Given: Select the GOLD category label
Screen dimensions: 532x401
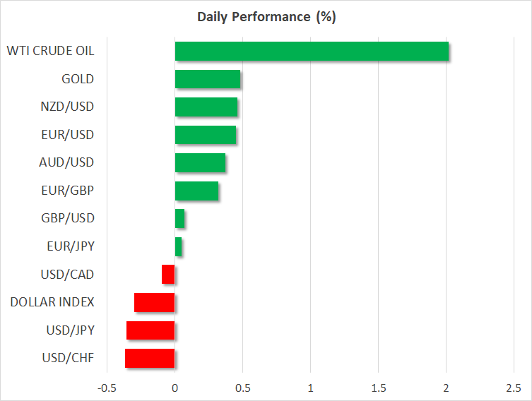Looking at the screenshot, I should point(78,79).
